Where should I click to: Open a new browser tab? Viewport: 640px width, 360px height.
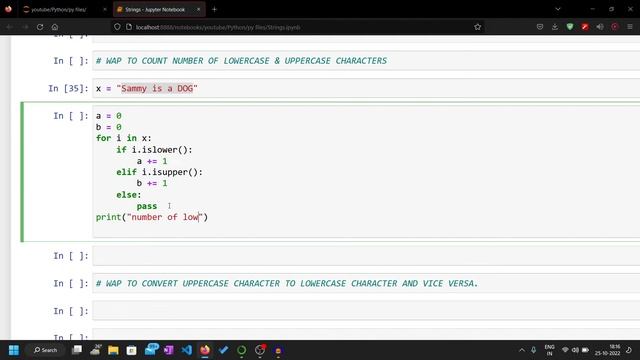(x=214, y=9)
